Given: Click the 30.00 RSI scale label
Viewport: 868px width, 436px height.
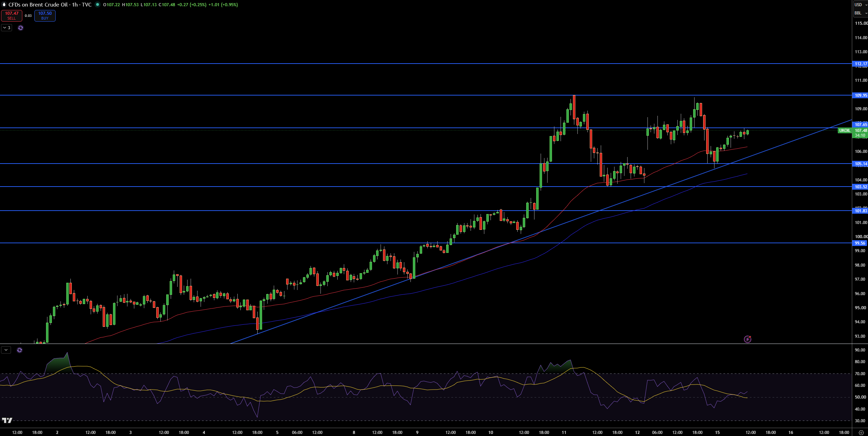Looking at the screenshot, I should click(x=860, y=421).
